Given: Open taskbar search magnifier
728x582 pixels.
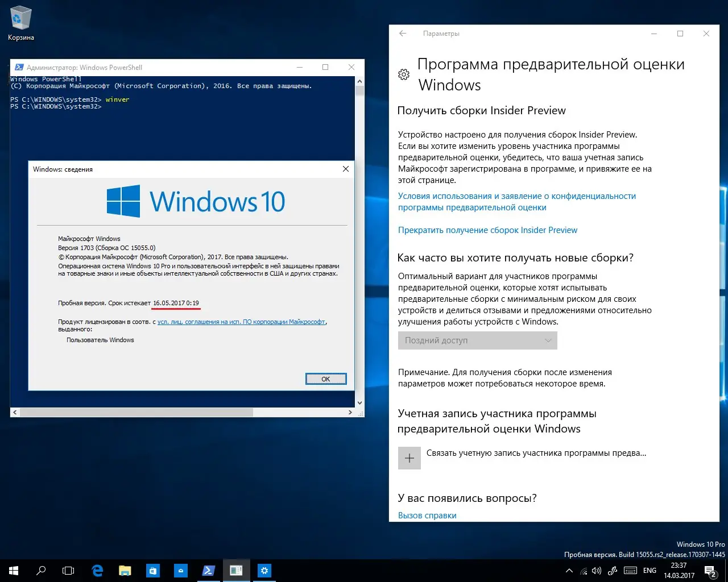Looking at the screenshot, I should [x=41, y=571].
